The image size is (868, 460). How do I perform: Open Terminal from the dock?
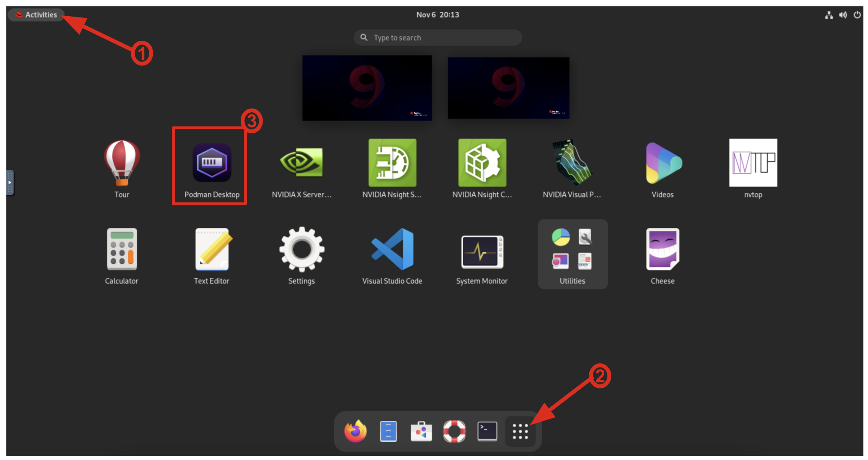pyautogui.click(x=487, y=432)
